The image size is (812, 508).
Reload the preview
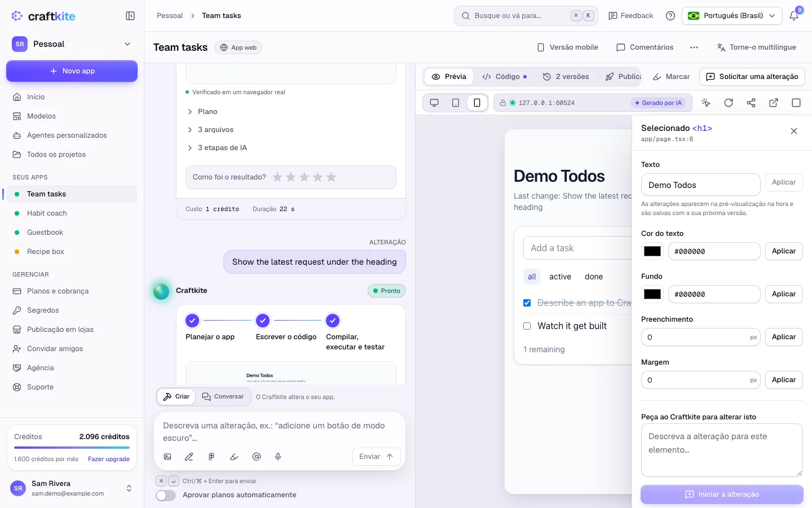(729, 103)
